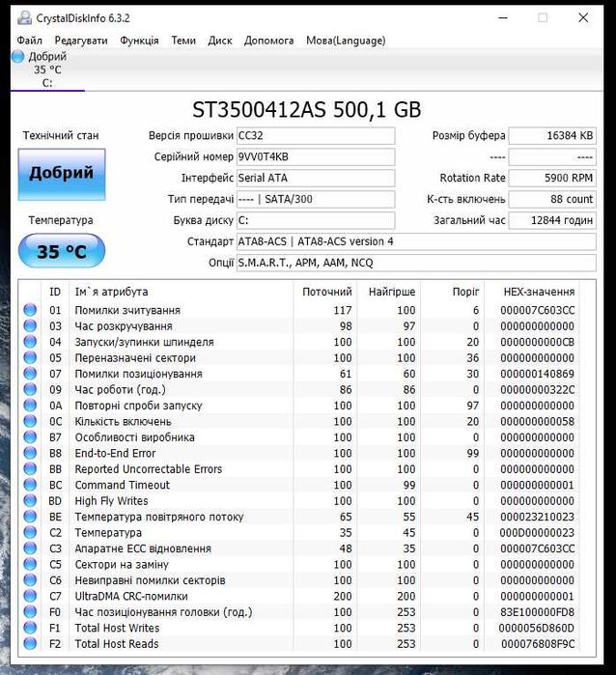This screenshot has width=616, height=675.
Task: Click hex value 000023210023
Action: [x=537, y=517]
